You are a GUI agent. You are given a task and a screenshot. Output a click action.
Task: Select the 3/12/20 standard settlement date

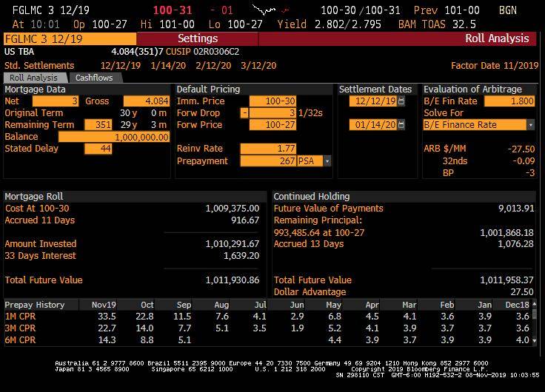tap(258, 66)
